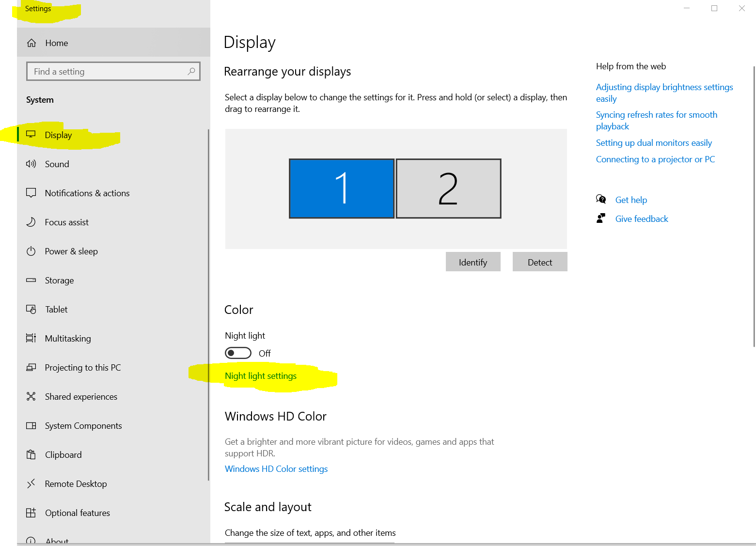756x546 pixels.
Task: Open System Components page
Action: pos(112,425)
